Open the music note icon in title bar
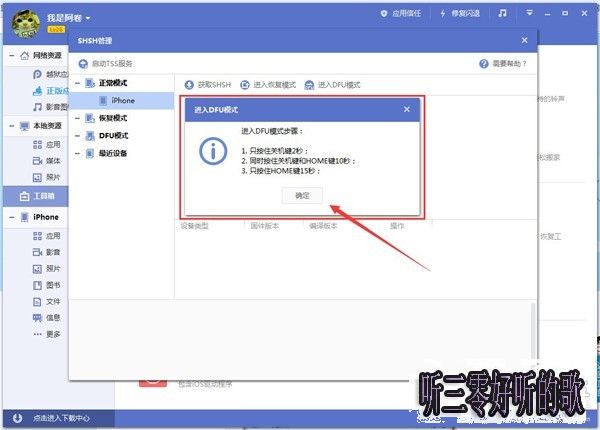Viewport: 600px width, 430px height. [502, 13]
